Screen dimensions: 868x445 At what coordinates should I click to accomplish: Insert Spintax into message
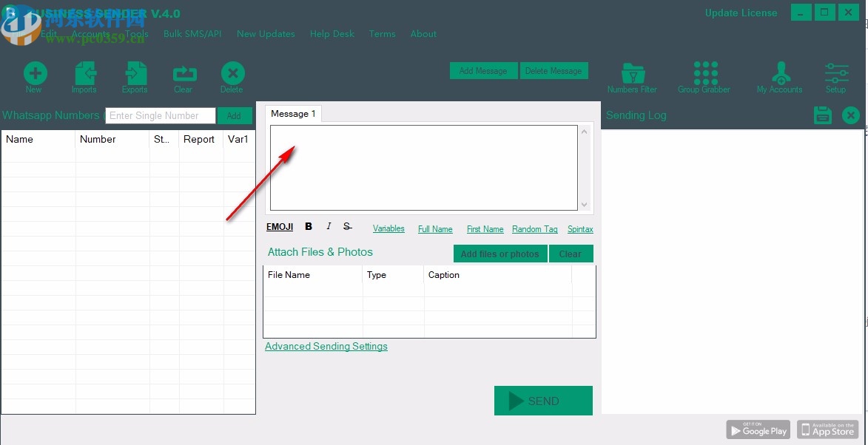(x=580, y=229)
